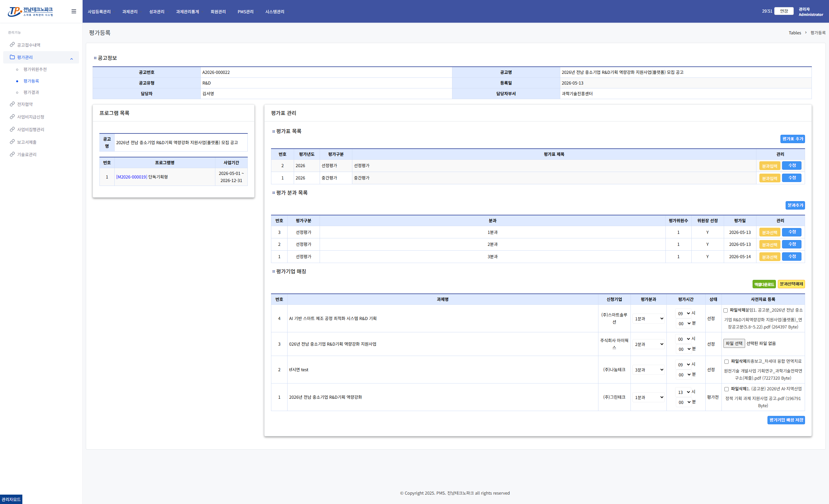Check 파일삭제 checkbox for (주)나눔테크 row
Screen dimensions: 829x504
click(726, 361)
